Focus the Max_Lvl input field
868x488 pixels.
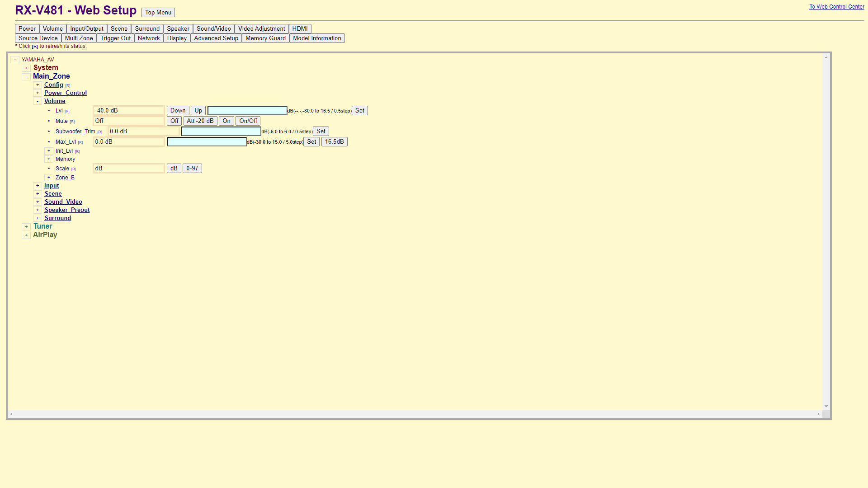coord(207,142)
